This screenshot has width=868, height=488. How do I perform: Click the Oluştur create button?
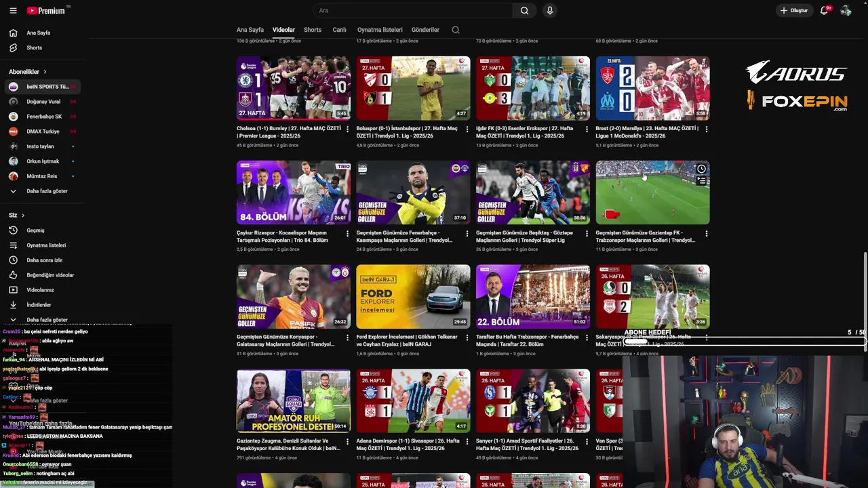[x=794, y=10]
